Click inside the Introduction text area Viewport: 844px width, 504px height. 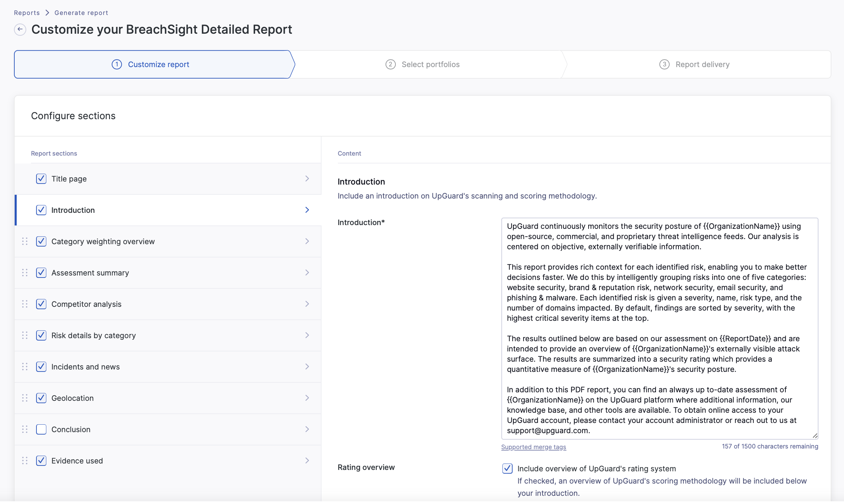click(660, 329)
